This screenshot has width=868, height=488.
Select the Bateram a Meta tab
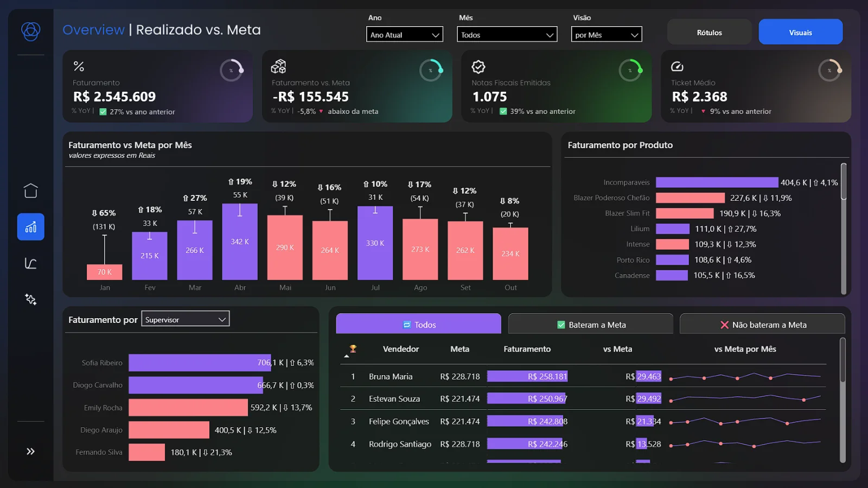[x=591, y=324]
